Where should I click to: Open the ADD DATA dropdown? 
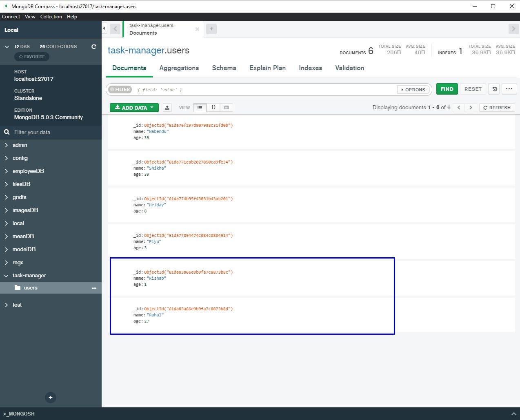[134, 108]
